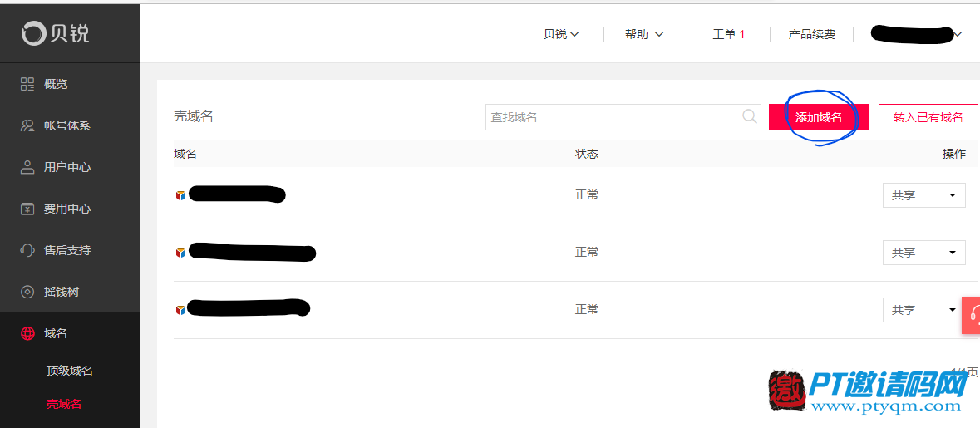Click the 转入已有域名 button
The width and height of the screenshot is (980, 428).
point(928,117)
